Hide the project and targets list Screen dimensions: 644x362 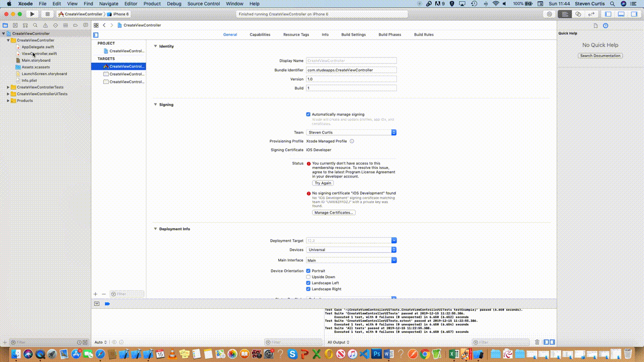pos(96,35)
